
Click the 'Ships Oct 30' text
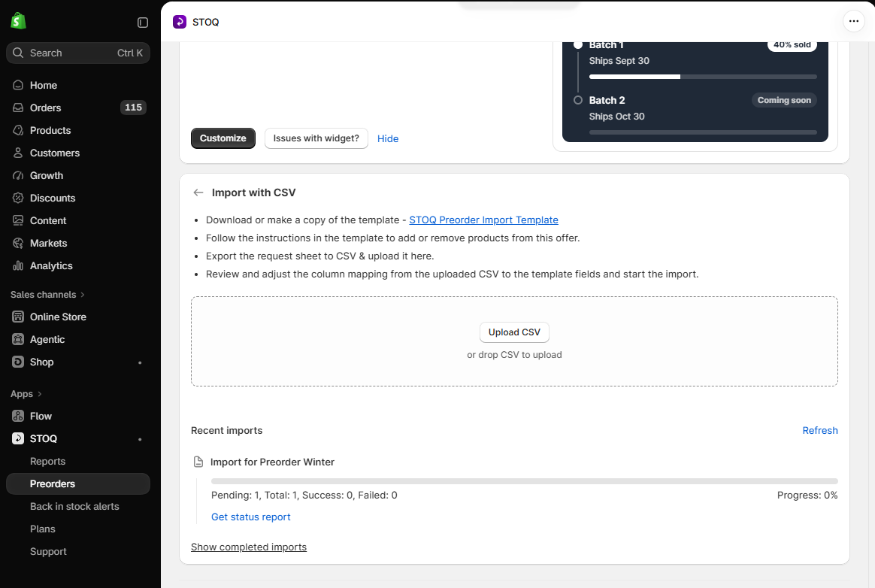(616, 116)
